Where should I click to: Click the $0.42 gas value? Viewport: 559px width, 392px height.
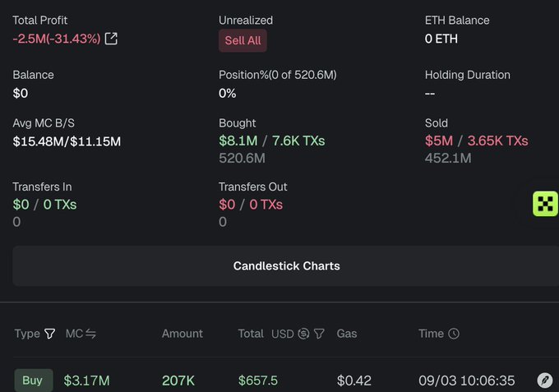(x=354, y=380)
